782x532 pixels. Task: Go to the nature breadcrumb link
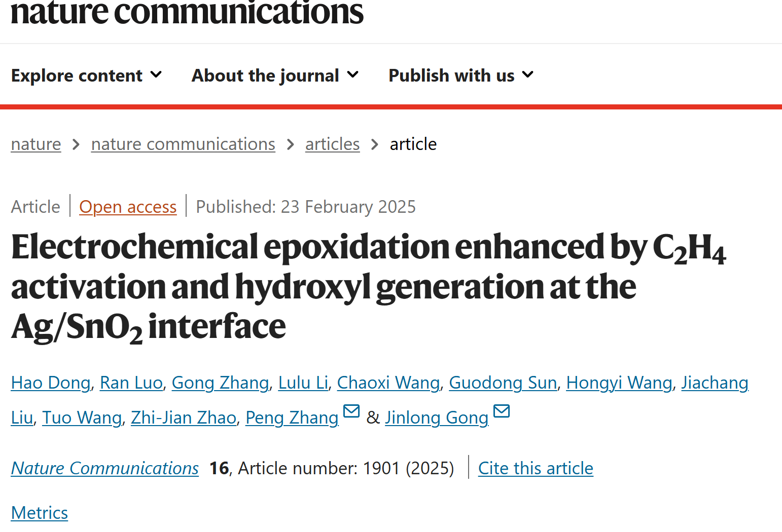[x=36, y=144]
